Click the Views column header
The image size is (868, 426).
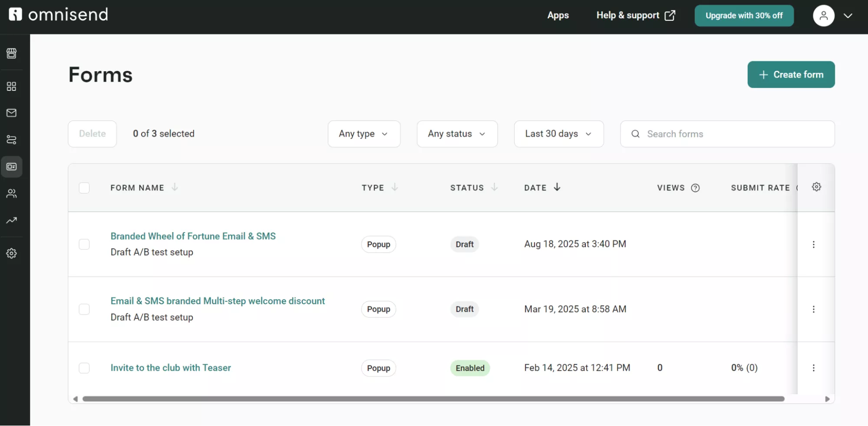671,188
